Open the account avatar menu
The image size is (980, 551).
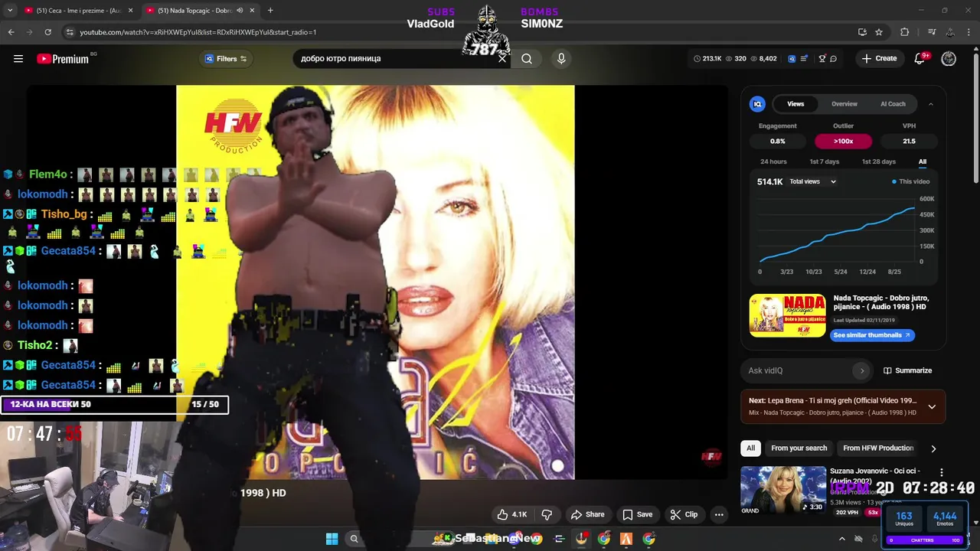[949, 58]
